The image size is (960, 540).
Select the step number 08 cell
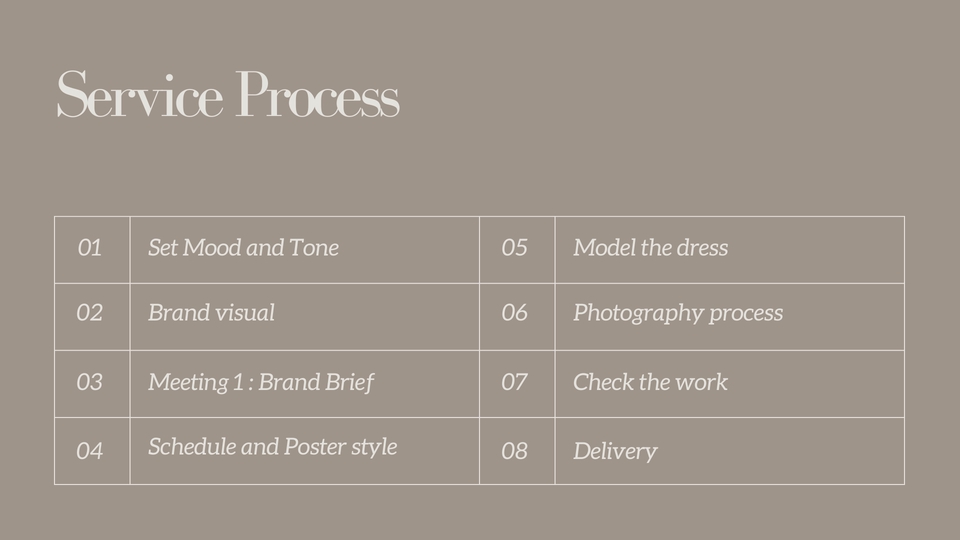tap(514, 451)
